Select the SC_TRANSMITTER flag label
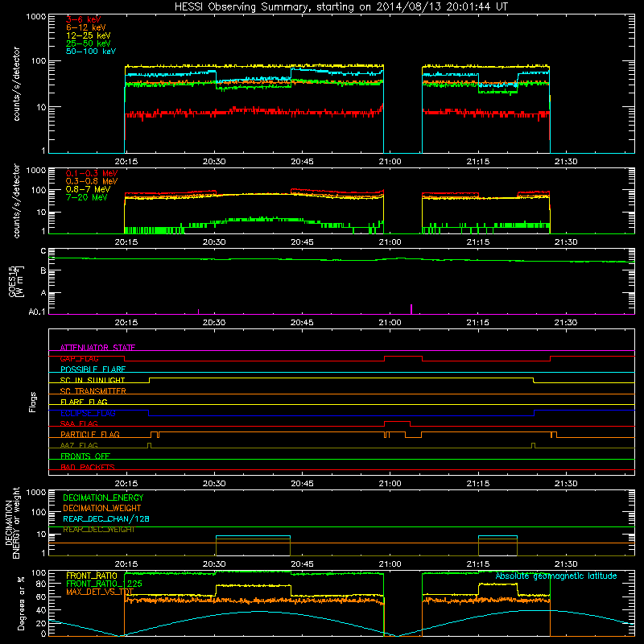Viewport: 644px width, 644px height. click(x=93, y=391)
